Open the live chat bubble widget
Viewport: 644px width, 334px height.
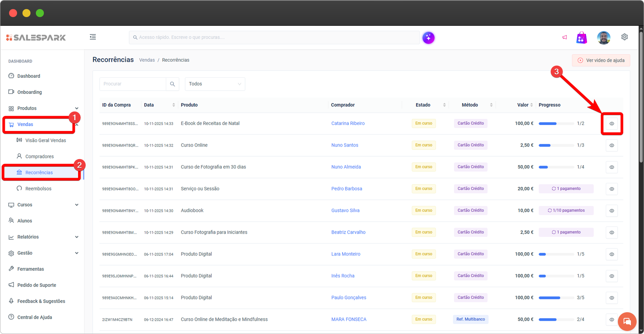point(627,322)
